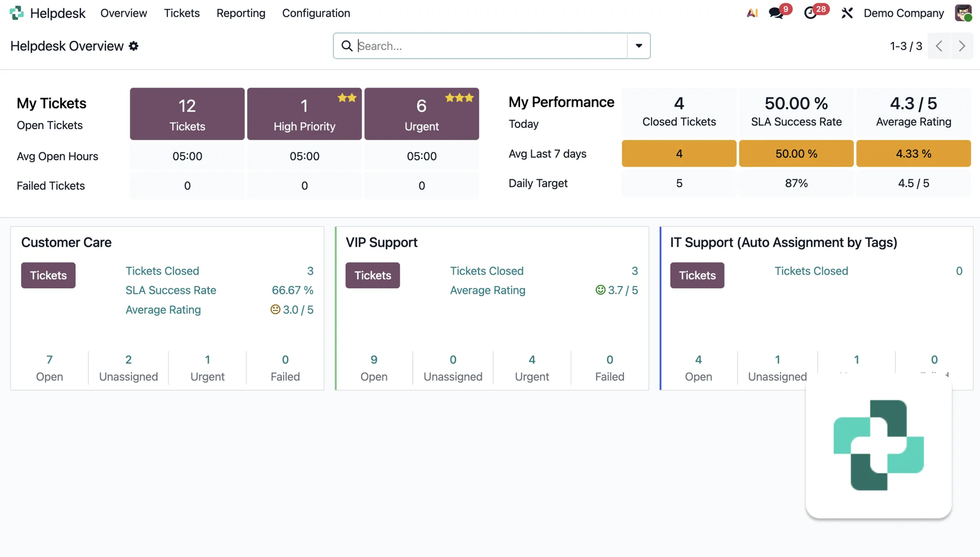The height and width of the screenshot is (557, 980).
Task: Go to the next page arrow
Action: click(x=962, y=46)
